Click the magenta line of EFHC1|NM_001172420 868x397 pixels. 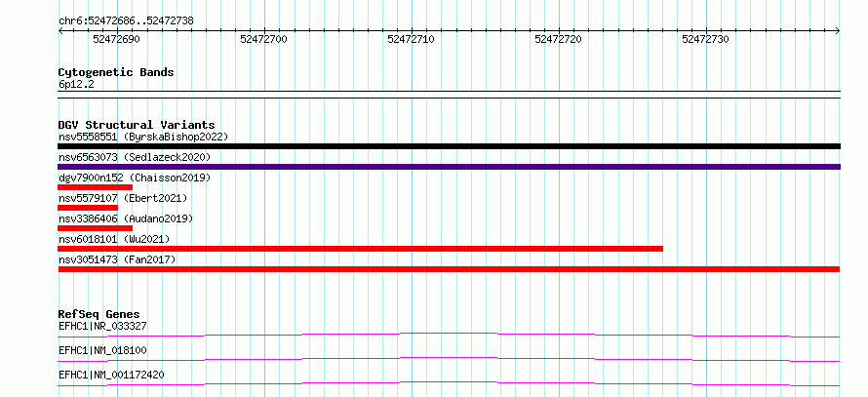449,383
